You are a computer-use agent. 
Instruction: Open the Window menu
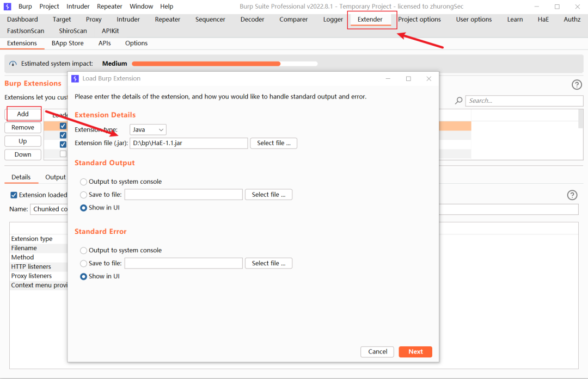coord(142,7)
